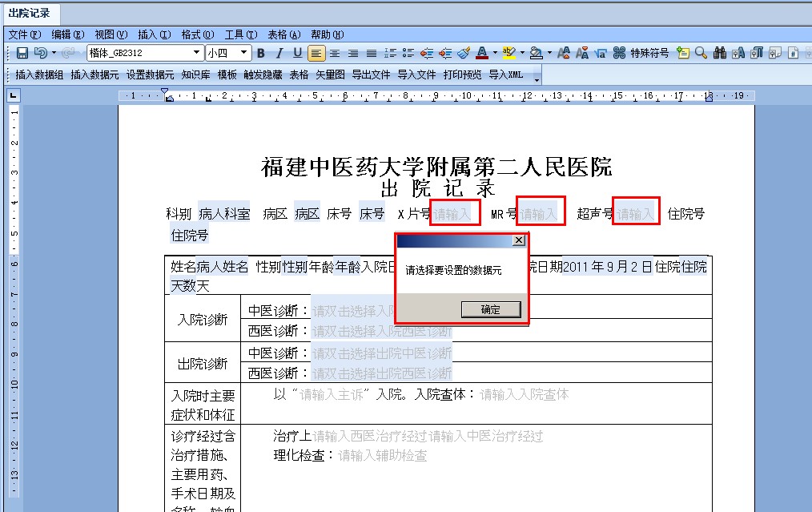Image resolution: width=812 pixels, height=512 pixels.
Task: Toggle center text alignment
Action: click(335, 53)
